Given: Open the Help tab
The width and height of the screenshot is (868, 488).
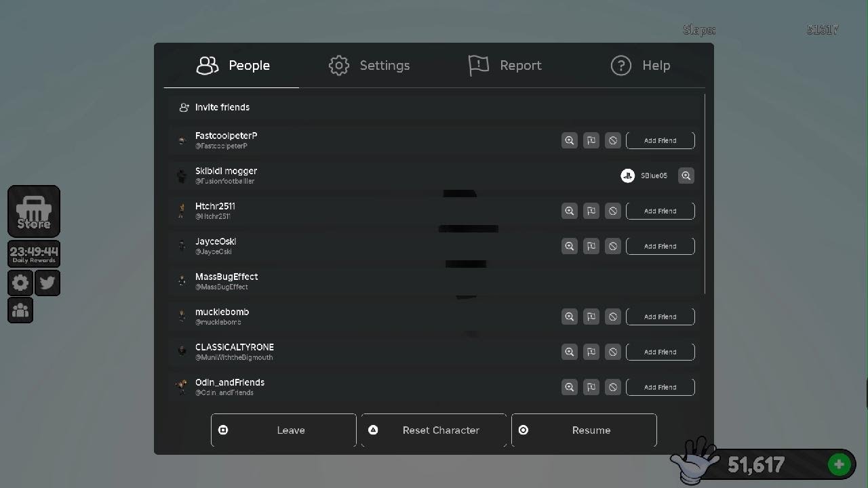Looking at the screenshot, I should pyautogui.click(x=640, y=66).
